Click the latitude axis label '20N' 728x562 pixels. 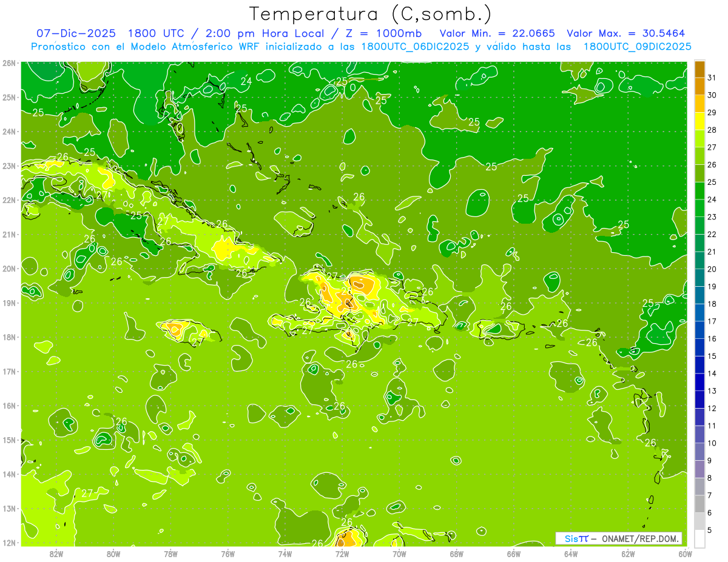(x=9, y=269)
